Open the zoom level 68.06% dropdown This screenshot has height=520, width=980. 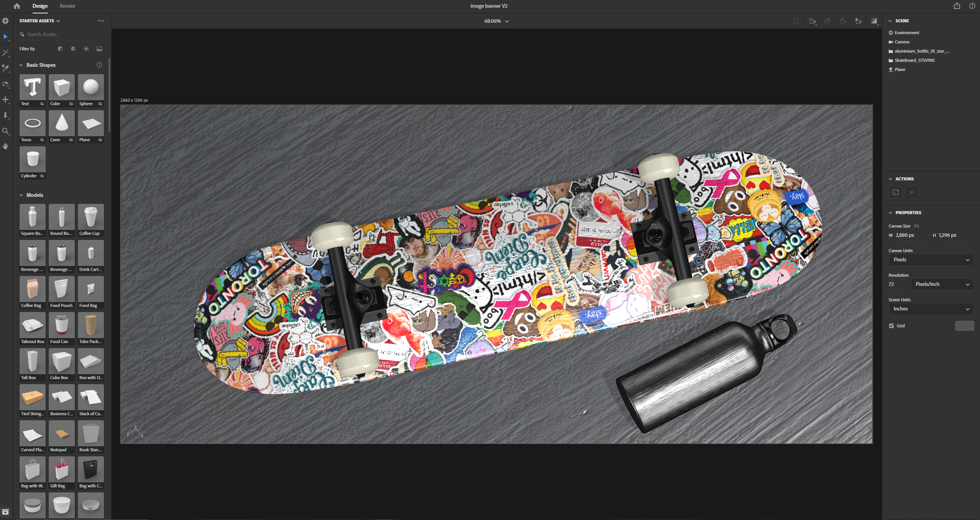[x=496, y=21]
